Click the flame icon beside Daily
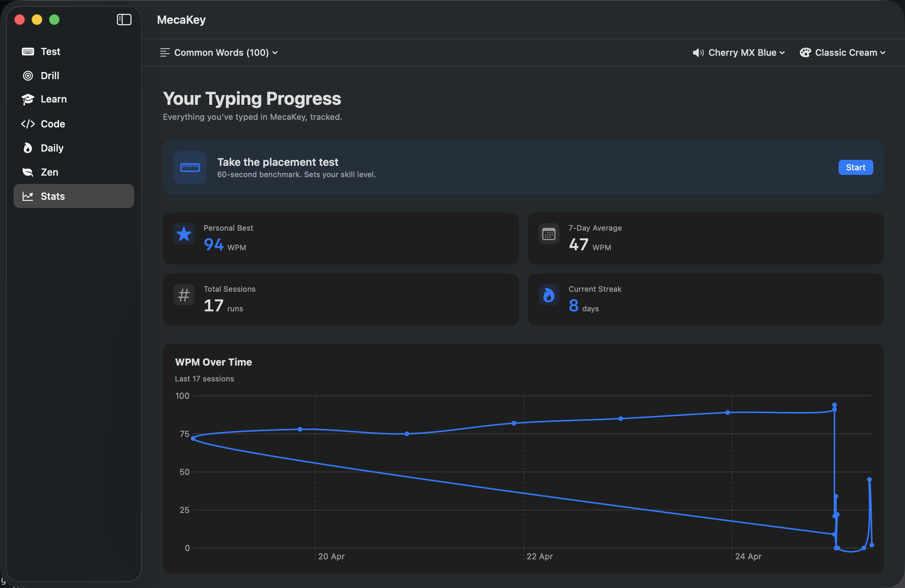Image resolution: width=905 pixels, height=588 pixels. click(x=28, y=148)
